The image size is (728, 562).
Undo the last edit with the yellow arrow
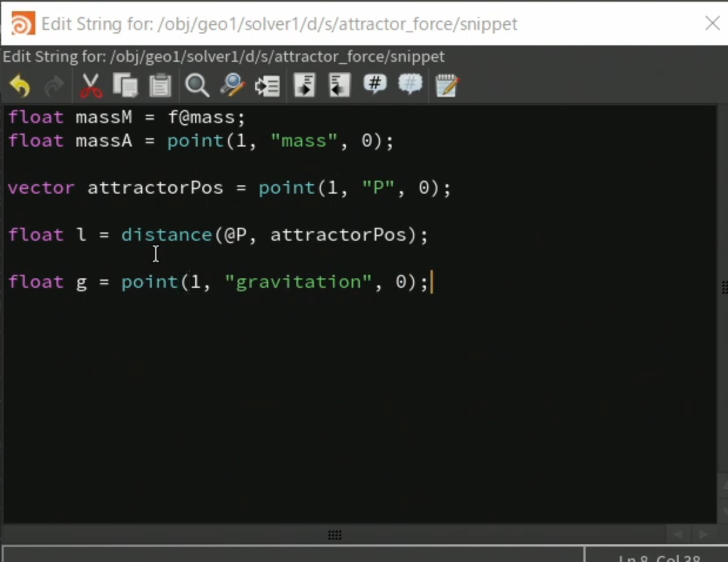point(20,86)
